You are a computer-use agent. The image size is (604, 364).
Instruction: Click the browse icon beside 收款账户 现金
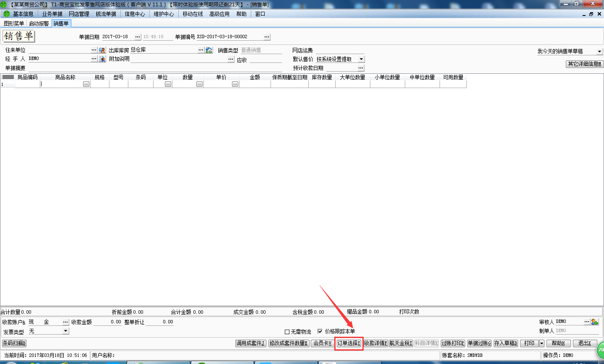[x=66, y=321]
